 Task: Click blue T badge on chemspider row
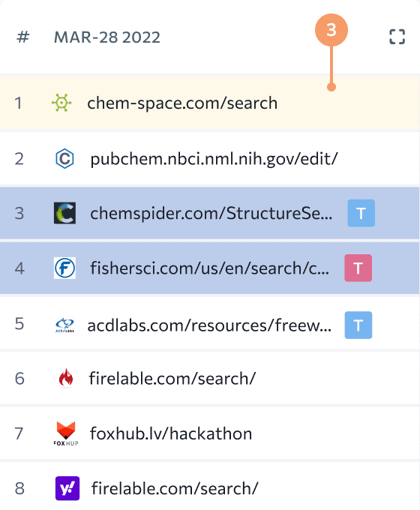click(x=361, y=213)
